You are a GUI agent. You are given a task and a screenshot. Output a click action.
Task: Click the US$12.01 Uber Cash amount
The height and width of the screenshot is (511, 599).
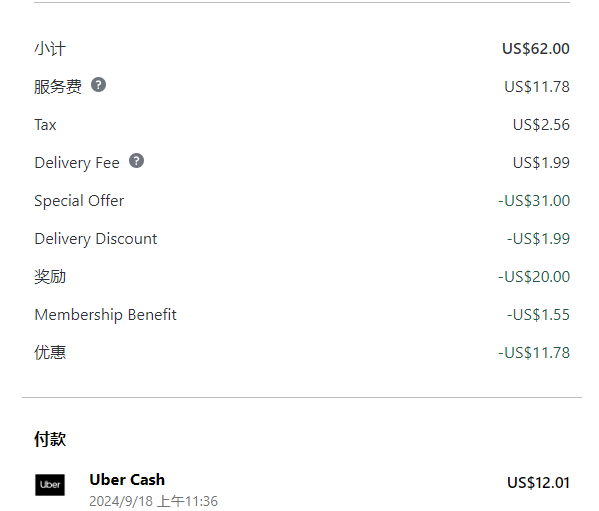coord(538,483)
